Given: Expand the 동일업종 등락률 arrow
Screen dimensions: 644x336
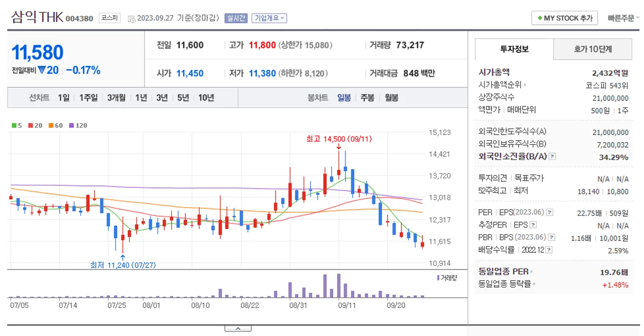Looking at the screenshot, I should (534, 284).
